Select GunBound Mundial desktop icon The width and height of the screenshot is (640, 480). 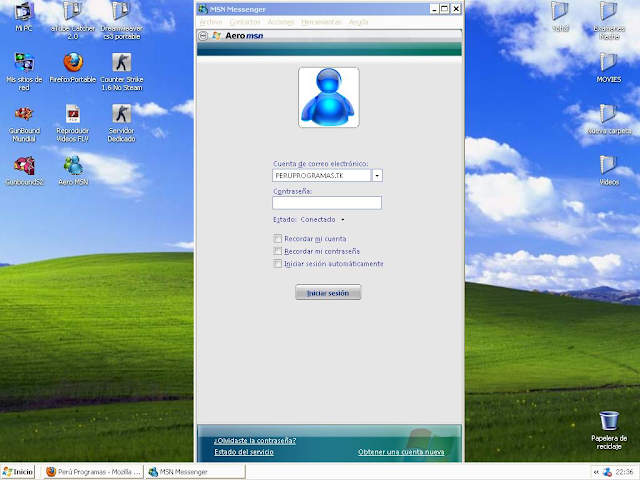(24, 123)
